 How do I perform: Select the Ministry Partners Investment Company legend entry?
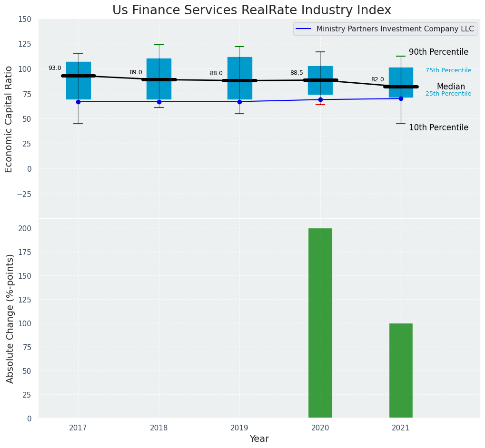coord(385,29)
